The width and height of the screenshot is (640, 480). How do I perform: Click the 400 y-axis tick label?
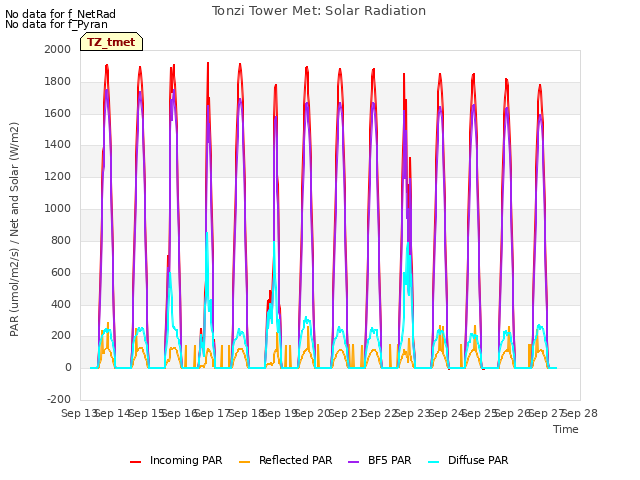click(x=61, y=304)
